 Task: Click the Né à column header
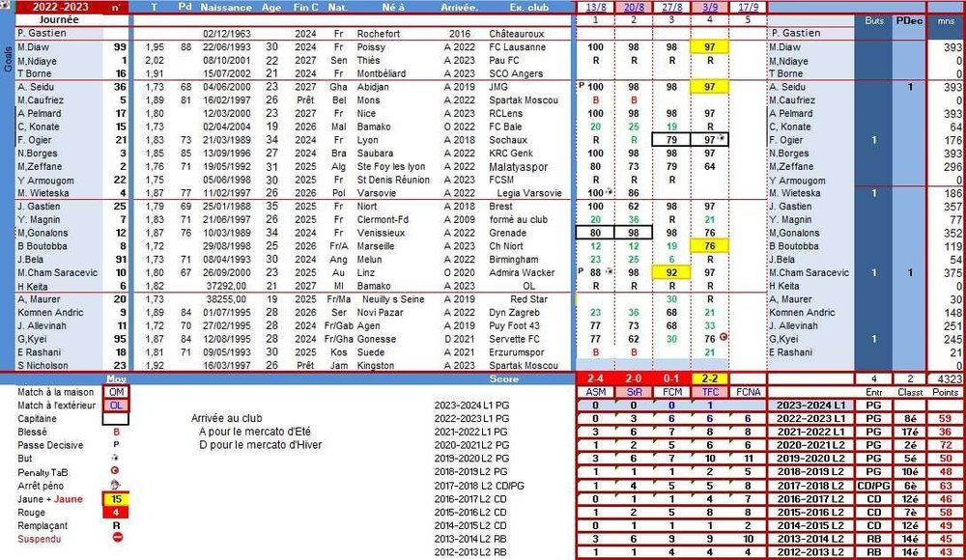(393, 8)
